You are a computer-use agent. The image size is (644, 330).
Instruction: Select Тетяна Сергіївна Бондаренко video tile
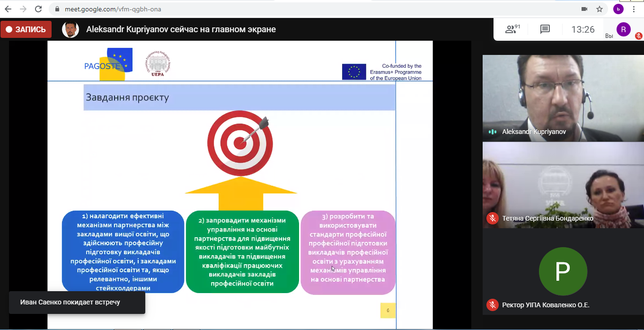point(563,185)
